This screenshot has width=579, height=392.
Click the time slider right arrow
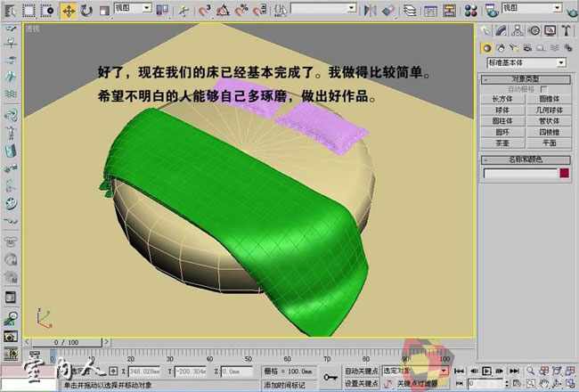[x=106, y=342]
